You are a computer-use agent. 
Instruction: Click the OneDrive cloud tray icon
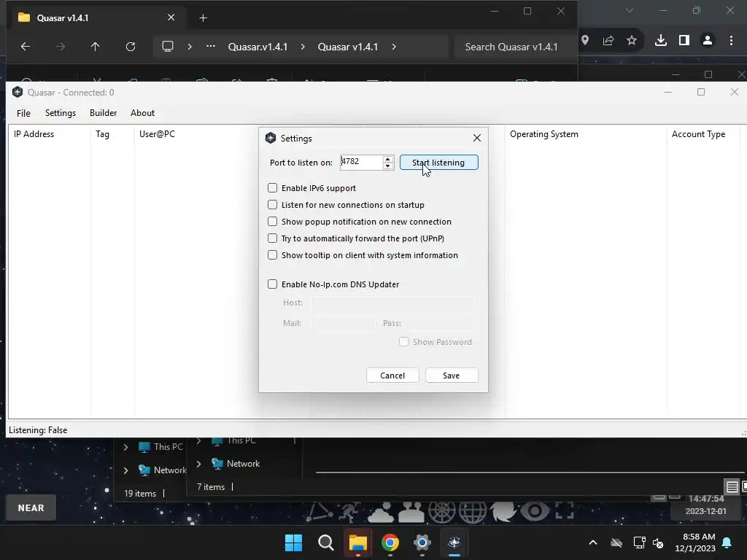pyautogui.click(x=616, y=542)
